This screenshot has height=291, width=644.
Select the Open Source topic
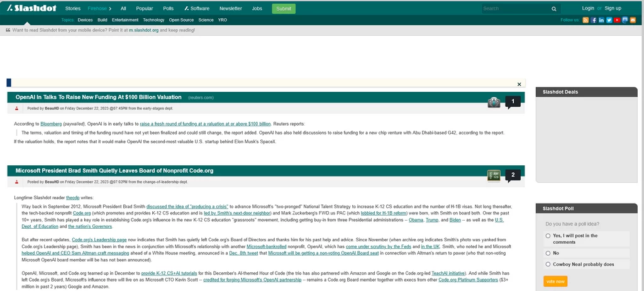click(181, 19)
